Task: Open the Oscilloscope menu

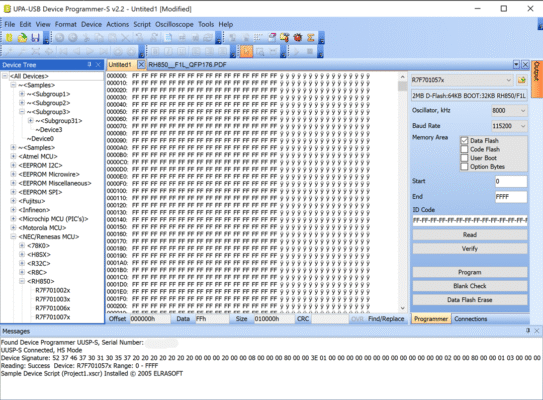Action: point(174,24)
